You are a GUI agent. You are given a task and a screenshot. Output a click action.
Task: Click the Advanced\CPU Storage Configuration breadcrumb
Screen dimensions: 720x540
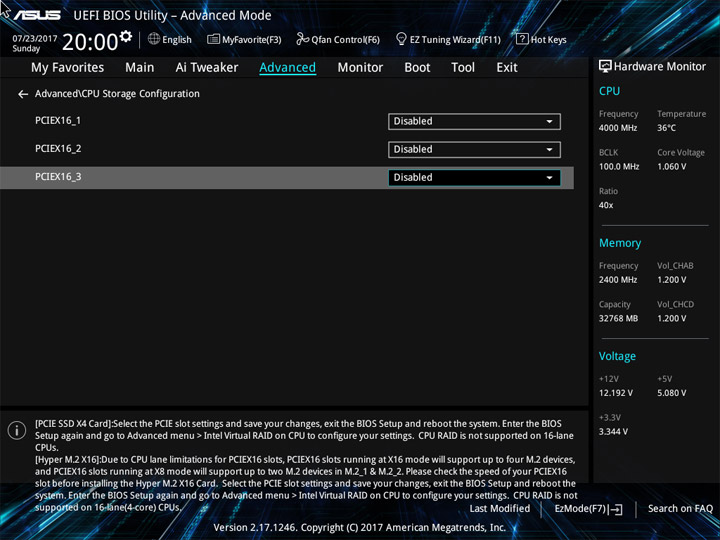[117, 94]
